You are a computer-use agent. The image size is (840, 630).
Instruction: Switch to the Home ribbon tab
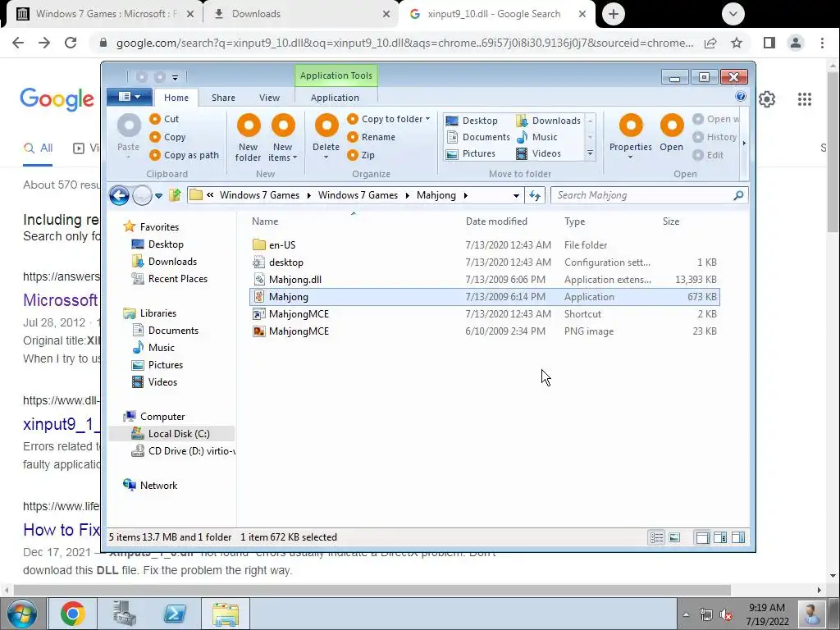coord(176,98)
